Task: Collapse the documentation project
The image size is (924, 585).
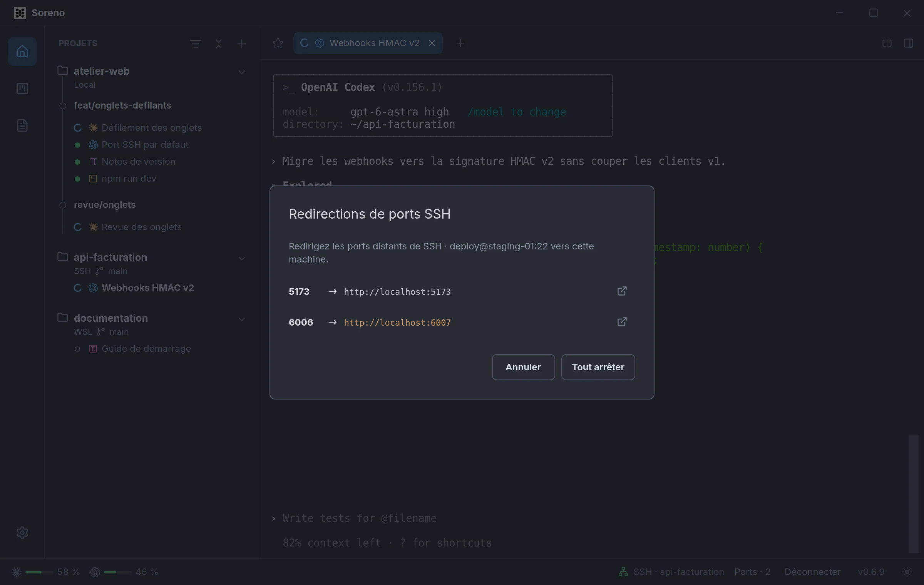Action: pos(242,319)
